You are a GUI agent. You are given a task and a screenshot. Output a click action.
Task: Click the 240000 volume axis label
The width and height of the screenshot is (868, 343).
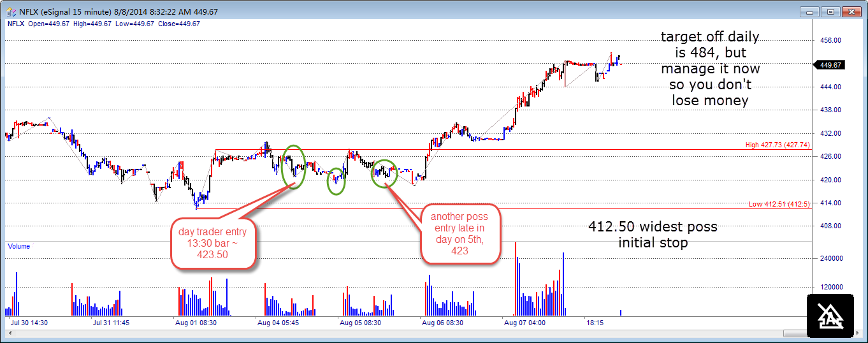[x=831, y=258]
